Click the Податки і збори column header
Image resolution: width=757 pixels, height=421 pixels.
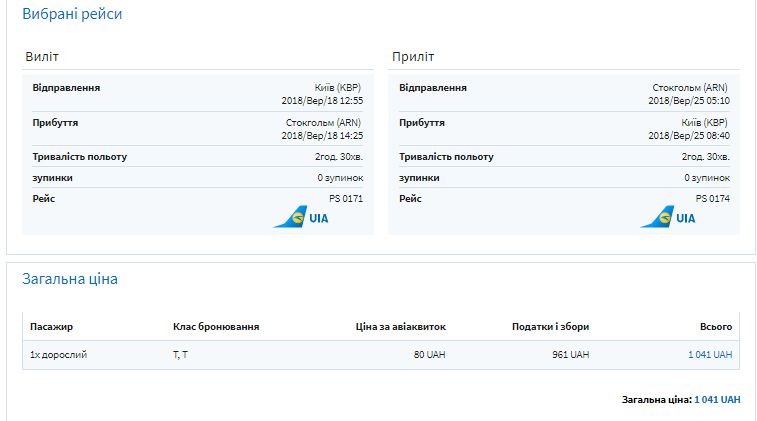pyautogui.click(x=550, y=327)
